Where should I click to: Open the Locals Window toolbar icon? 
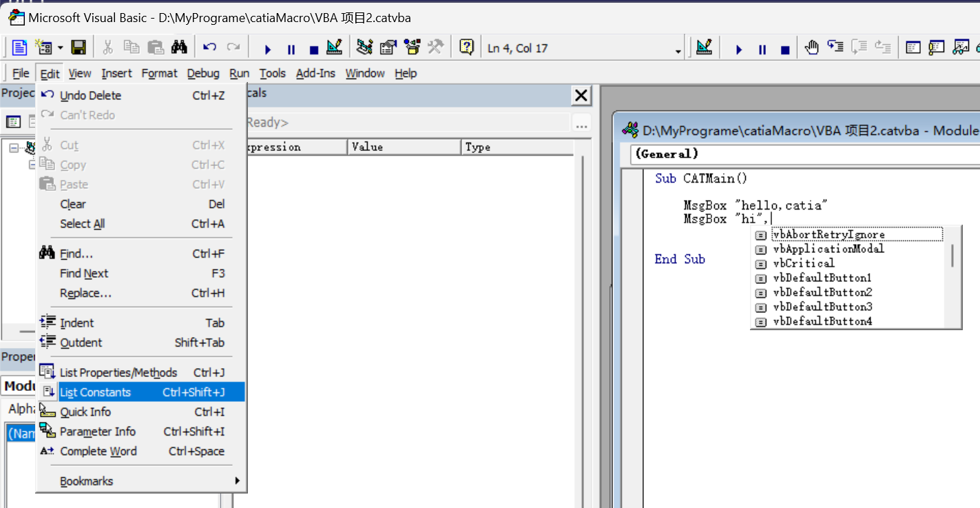point(913,48)
